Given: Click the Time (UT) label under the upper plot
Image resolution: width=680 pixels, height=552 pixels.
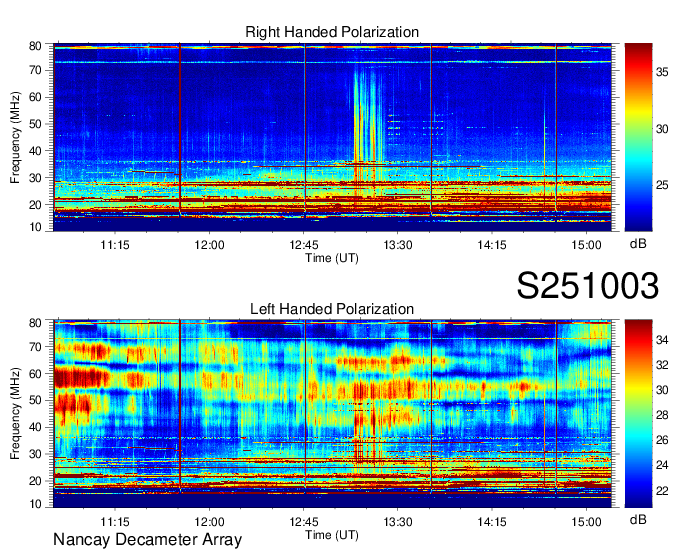Looking at the screenshot, I should [332, 257].
